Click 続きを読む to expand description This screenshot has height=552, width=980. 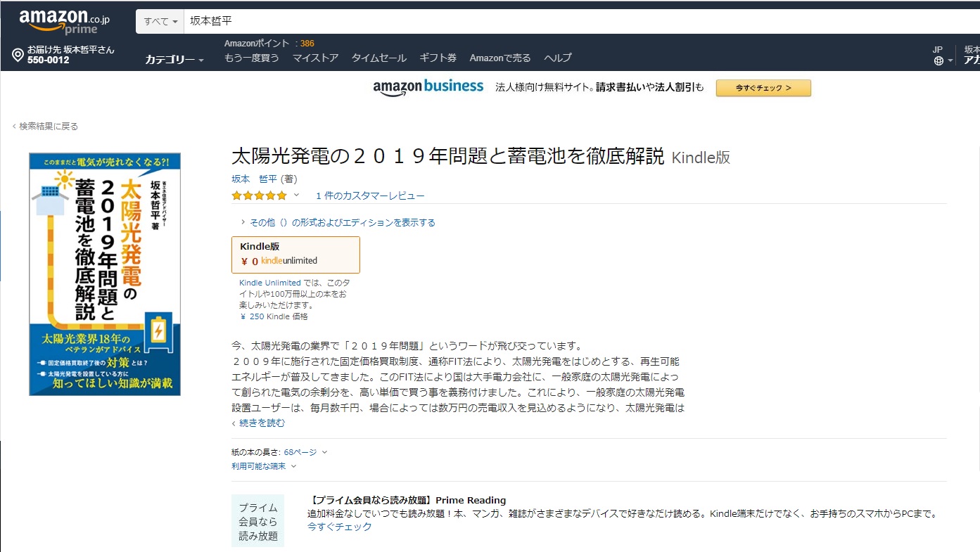[x=262, y=423]
